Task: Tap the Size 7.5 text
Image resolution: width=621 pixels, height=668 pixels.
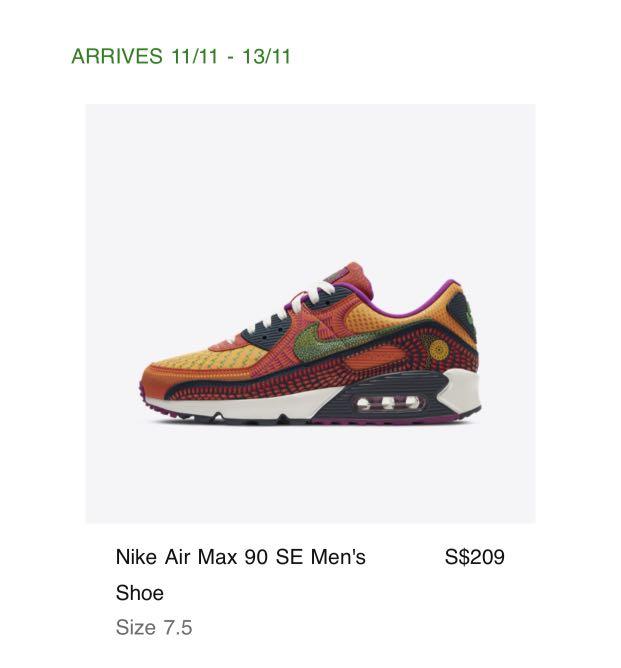Action: point(154,627)
